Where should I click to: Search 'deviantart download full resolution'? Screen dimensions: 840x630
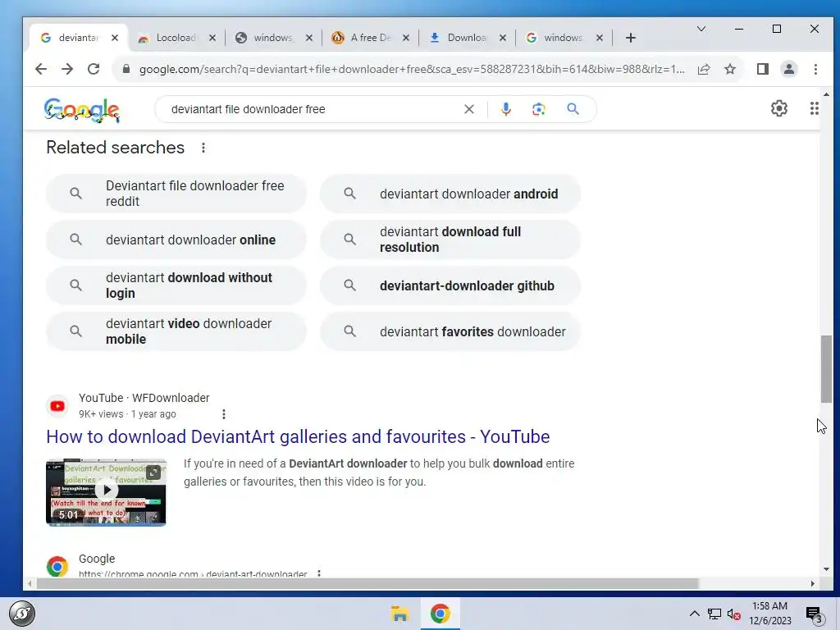coord(450,240)
